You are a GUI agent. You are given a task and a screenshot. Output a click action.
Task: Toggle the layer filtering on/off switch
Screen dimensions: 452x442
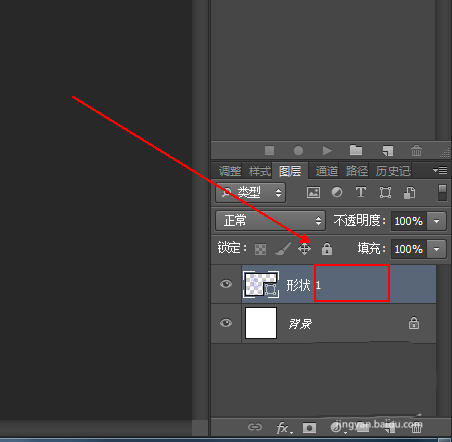[x=442, y=193]
